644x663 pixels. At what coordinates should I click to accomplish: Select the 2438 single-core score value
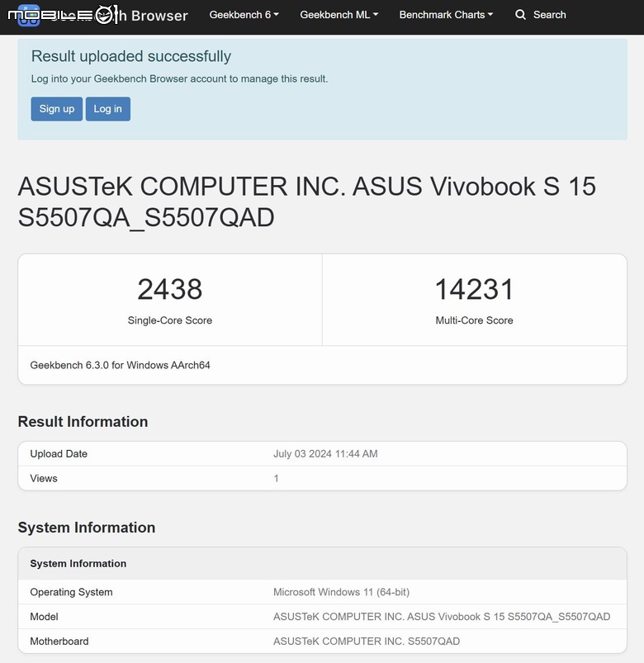170,289
